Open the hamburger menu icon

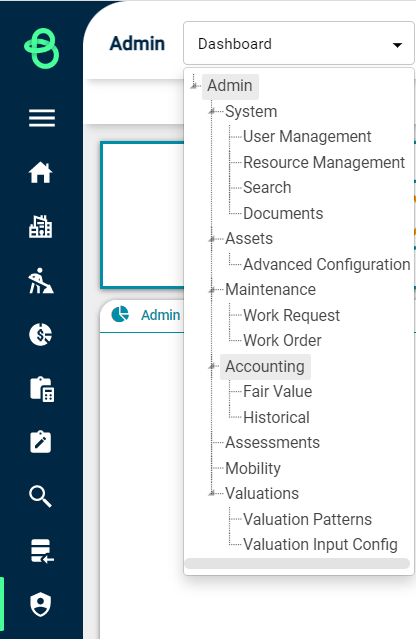click(x=42, y=118)
